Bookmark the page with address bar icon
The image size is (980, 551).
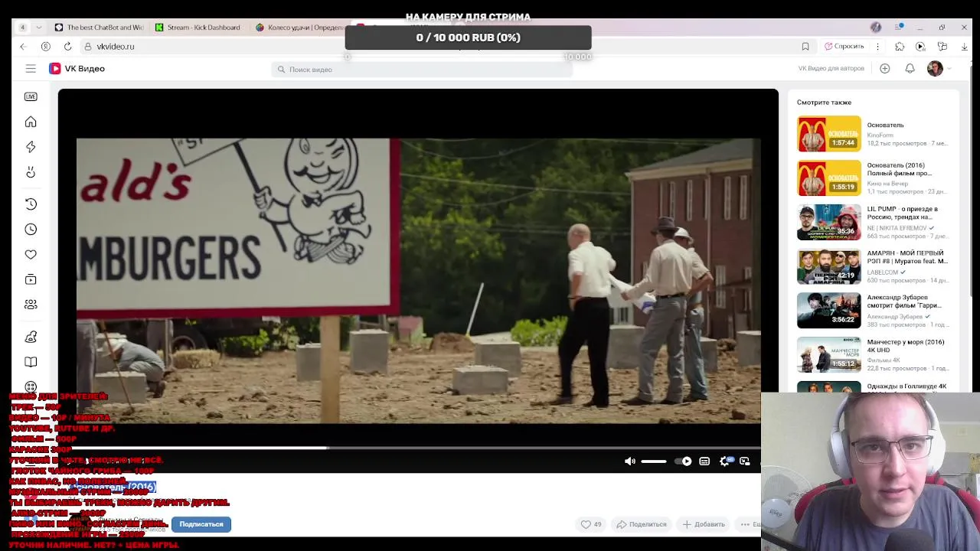point(805,47)
